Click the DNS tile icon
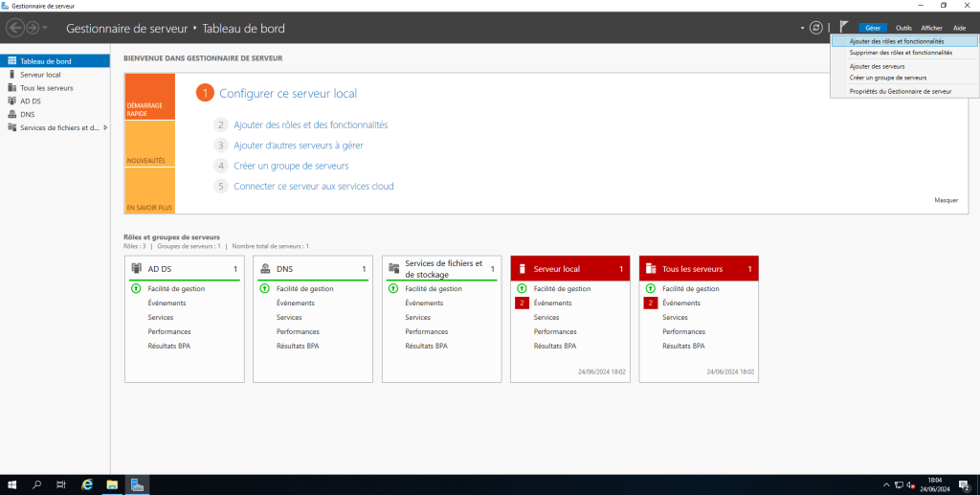Screen dimensions: 980x495 [265, 269]
